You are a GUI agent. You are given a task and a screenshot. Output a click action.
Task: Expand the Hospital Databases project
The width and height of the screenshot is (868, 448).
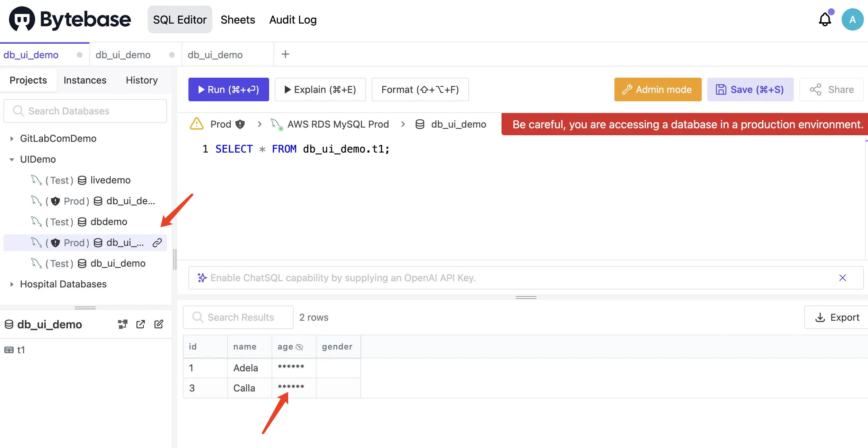11,284
